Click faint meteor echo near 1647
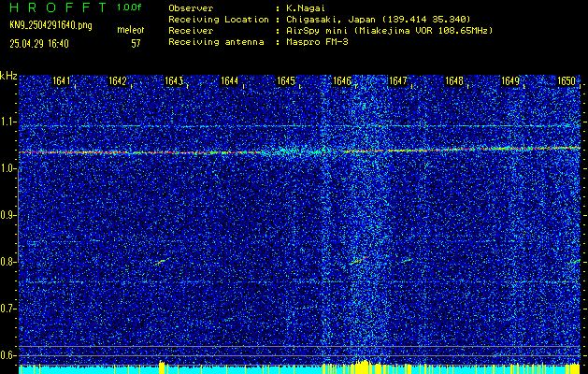 click(408, 260)
